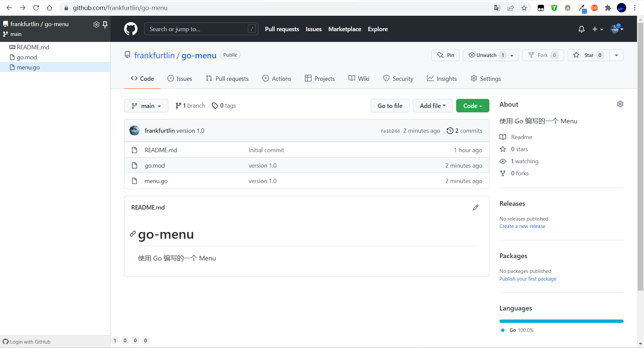Click the README.md heading anchor link icon
This screenshot has height=348, width=644.
(133, 234)
